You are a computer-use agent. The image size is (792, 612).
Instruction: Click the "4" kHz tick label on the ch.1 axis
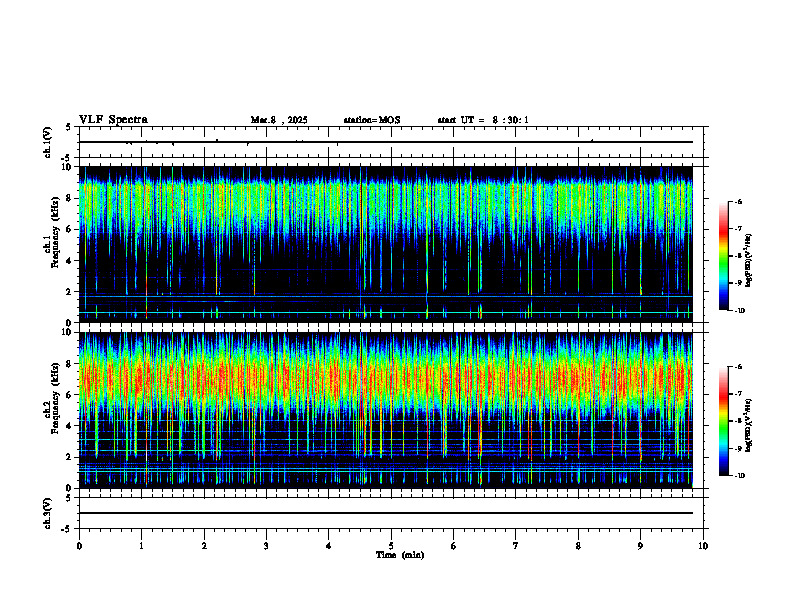71,261
